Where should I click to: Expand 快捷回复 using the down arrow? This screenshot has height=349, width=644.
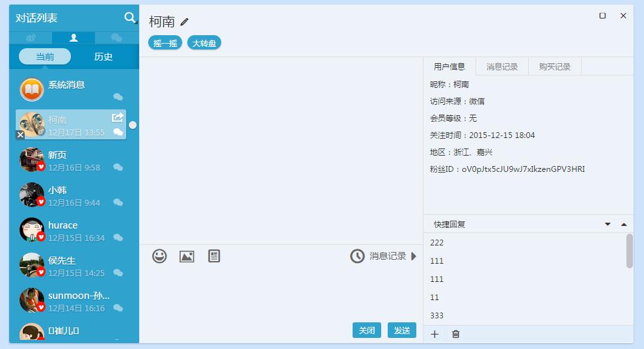click(x=608, y=224)
